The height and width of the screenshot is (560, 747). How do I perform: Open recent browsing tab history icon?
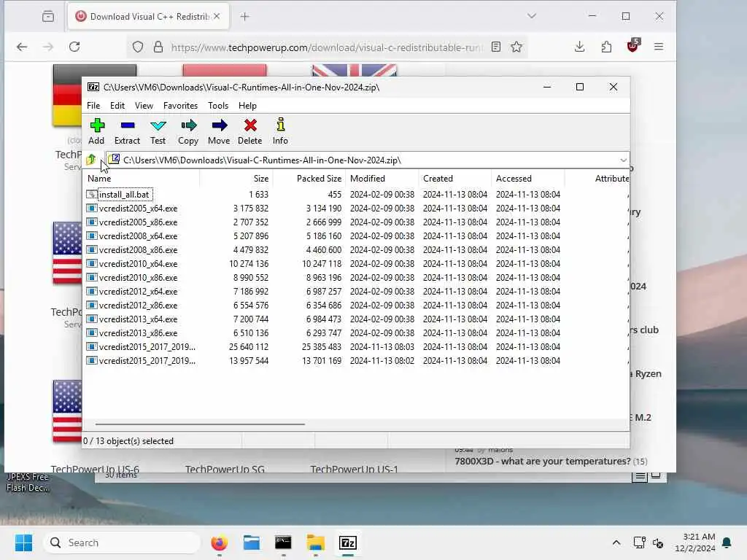(48, 16)
